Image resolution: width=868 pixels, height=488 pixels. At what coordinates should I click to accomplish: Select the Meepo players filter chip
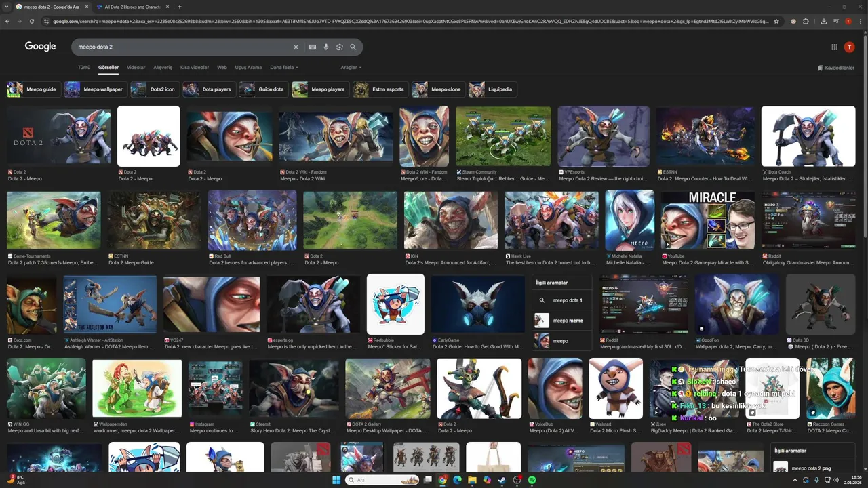pos(320,89)
